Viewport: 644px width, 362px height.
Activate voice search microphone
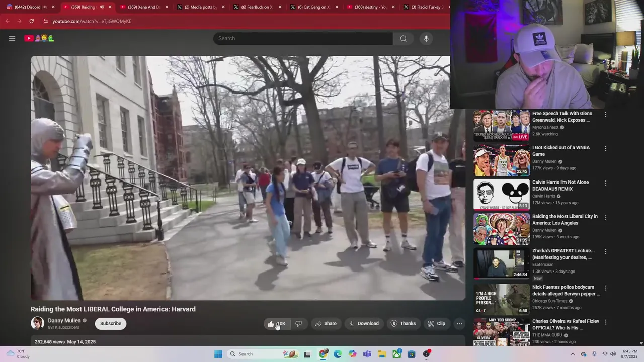click(426, 38)
